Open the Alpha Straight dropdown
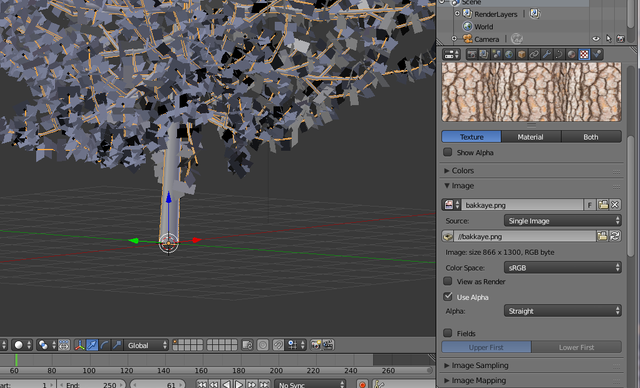Viewport: 640px width, 388px height. click(563, 311)
